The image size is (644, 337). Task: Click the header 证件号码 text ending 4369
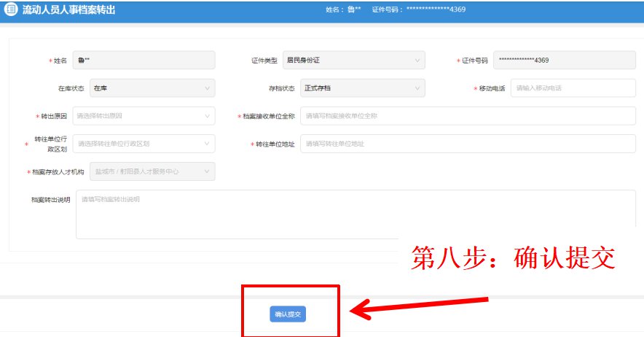tap(418, 9)
